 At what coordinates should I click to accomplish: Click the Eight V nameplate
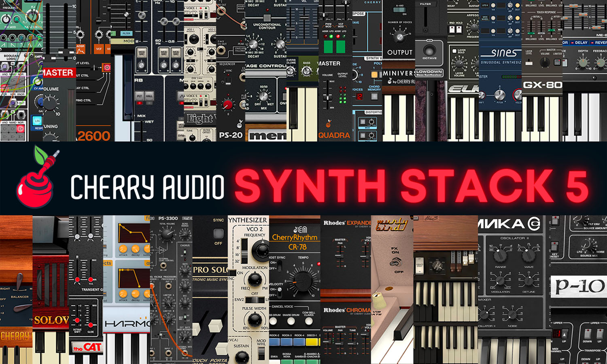click(200, 119)
